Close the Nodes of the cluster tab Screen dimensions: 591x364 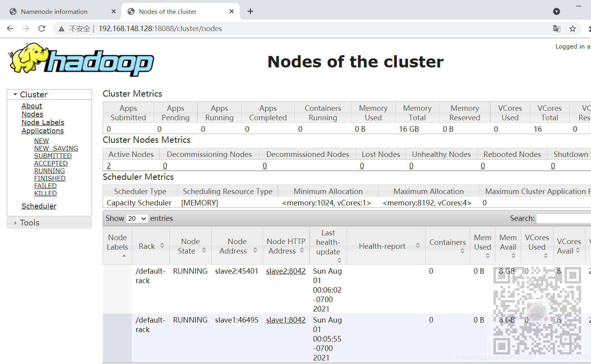point(232,11)
